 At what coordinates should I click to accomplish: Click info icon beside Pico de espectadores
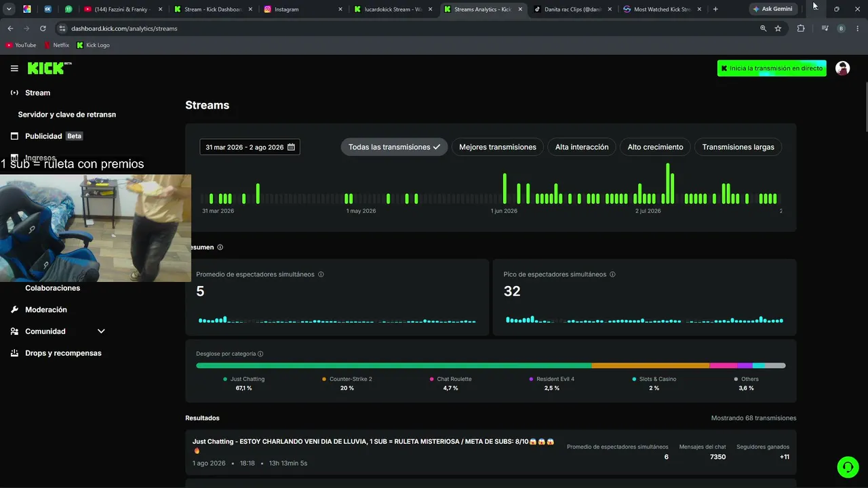coord(612,274)
